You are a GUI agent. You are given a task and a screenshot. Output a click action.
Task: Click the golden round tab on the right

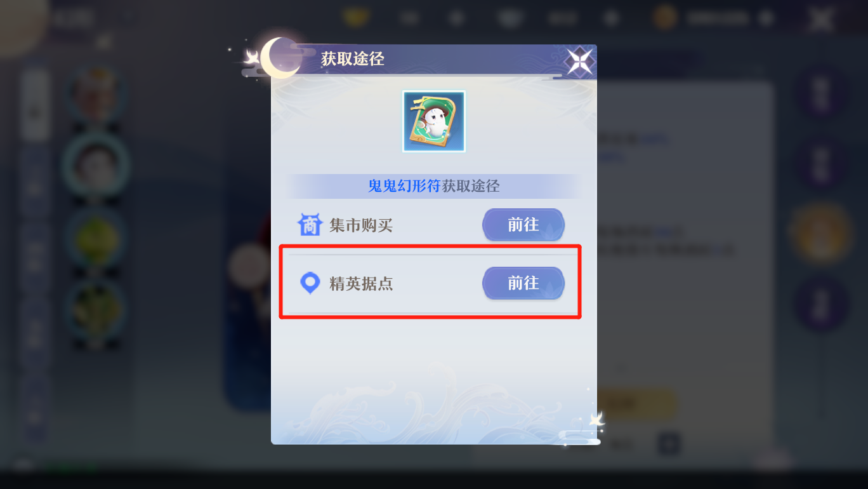(823, 236)
